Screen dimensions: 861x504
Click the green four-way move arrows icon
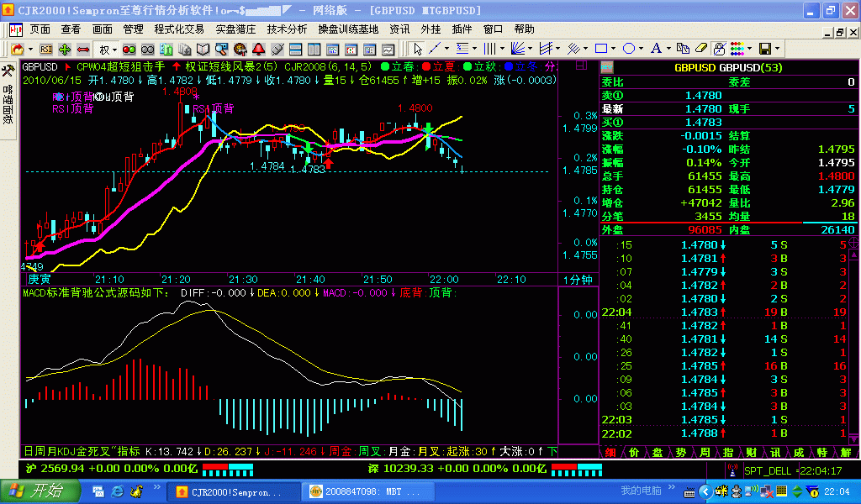65,50
